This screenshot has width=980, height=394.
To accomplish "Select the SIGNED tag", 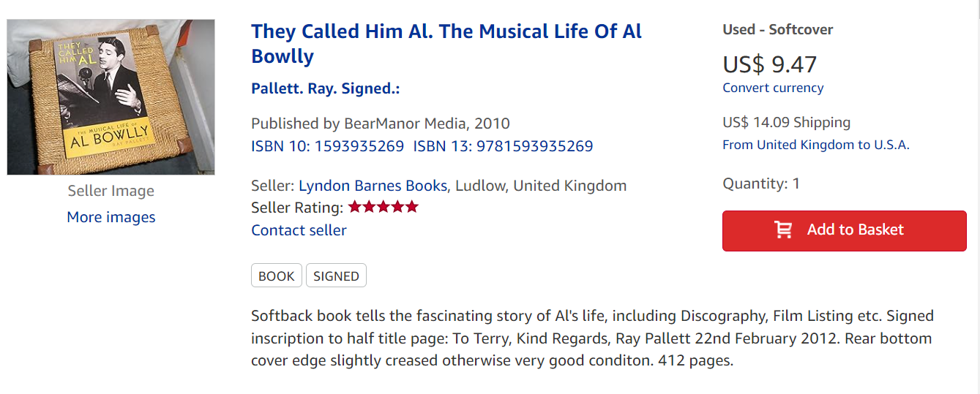I will tap(336, 276).
